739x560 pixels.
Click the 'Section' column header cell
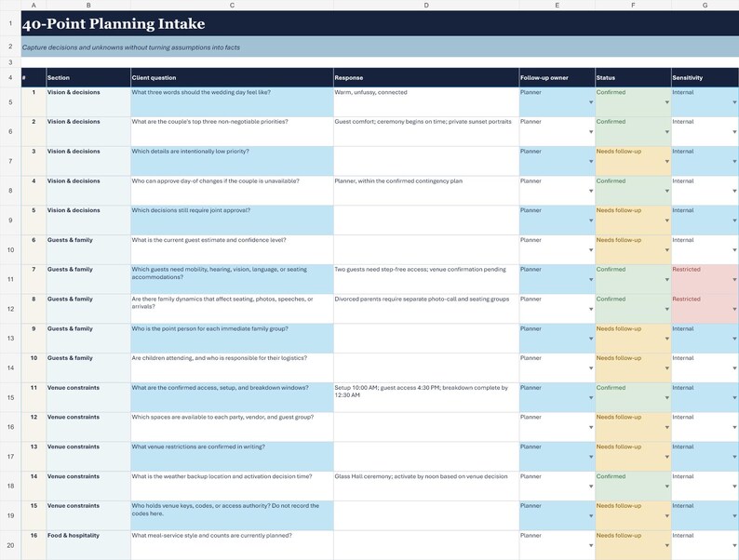tap(88, 78)
